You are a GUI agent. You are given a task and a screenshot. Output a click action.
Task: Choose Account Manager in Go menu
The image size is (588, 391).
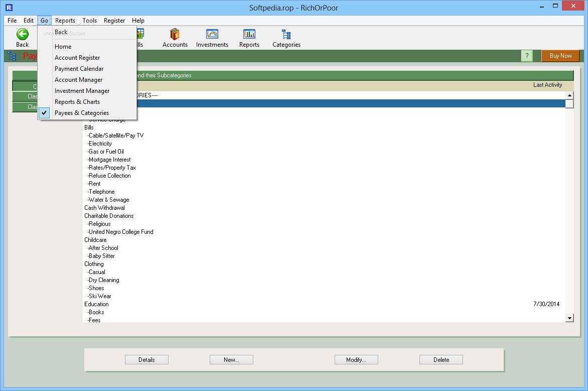point(87,79)
